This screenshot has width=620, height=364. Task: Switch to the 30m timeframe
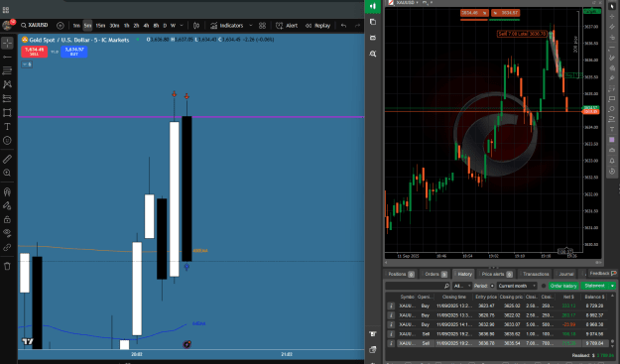click(x=114, y=26)
